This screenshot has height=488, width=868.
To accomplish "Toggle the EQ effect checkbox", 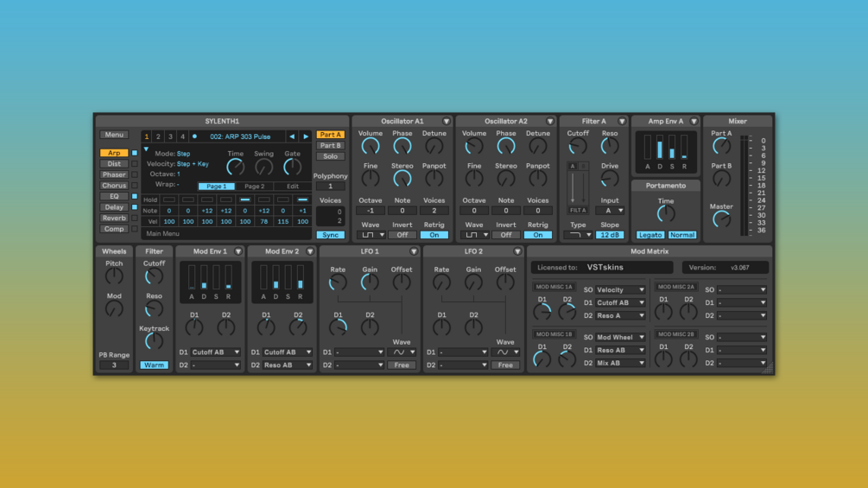I will (135, 196).
